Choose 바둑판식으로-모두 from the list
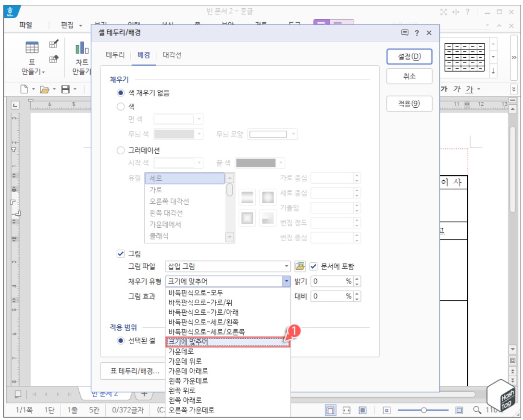 coord(196,293)
